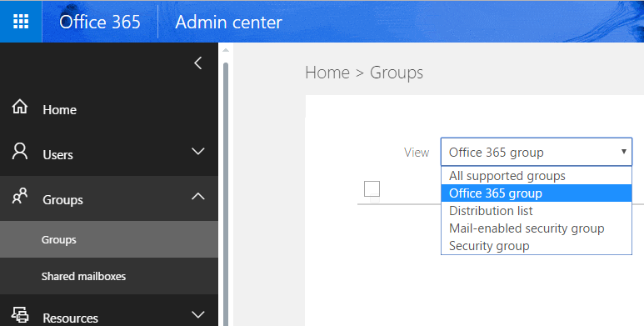Click the Admin center header title
This screenshot has height=326, width=644.
click(x=228, y=22)
